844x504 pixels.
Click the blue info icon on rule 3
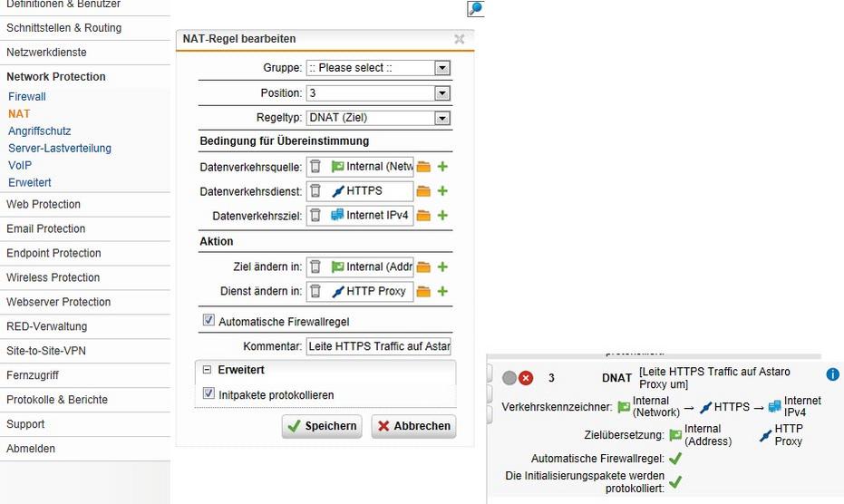[832, 373]
